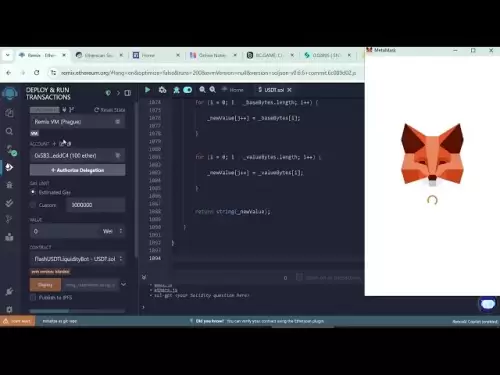Select the Estimated Gas radio button
500x375 pixels.
[x=33, y=192]
